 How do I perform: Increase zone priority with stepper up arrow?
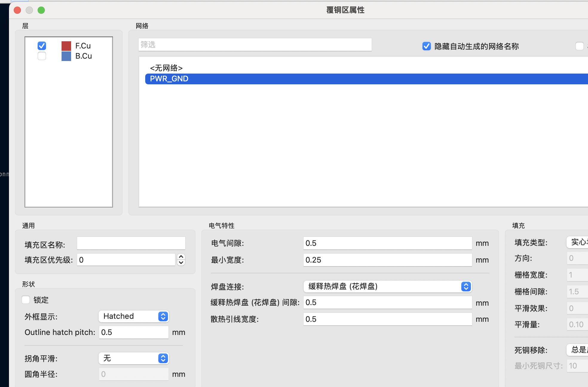pos(181,257)
